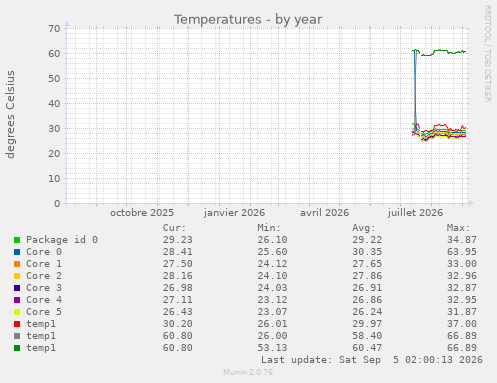This screenshot has height=383, width=497.
Task: Click the 'Core 3' legend label
Action: 44,288
